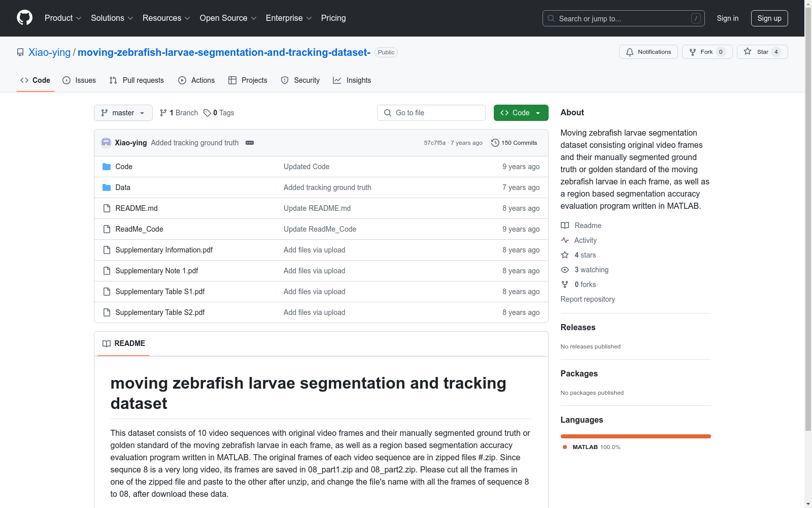This screenshot has height=508, width=812.
Task: Select the README tab above the readme
Action: tap(124, 344)
